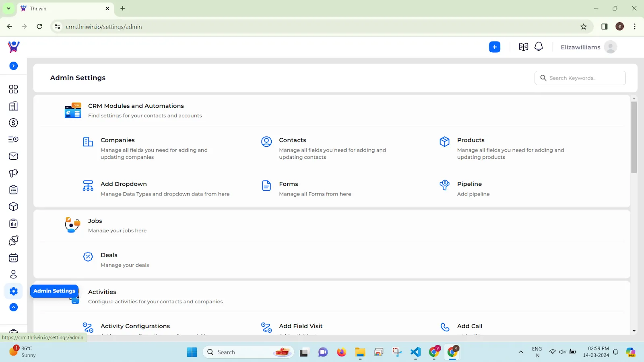Image resolution: width=644 pixels, height=362 pixels.
Task: Click the Deals percent badge icon
Action: tap(88, 257)
